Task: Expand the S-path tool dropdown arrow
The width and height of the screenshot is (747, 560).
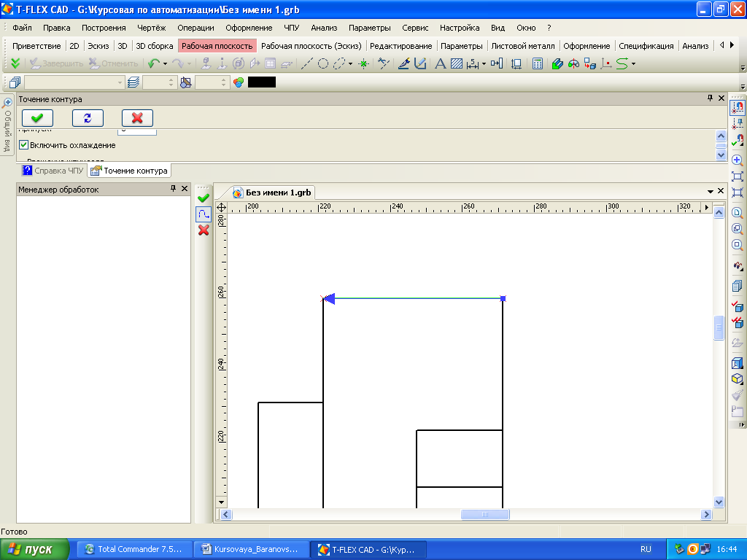Action: 633,63
